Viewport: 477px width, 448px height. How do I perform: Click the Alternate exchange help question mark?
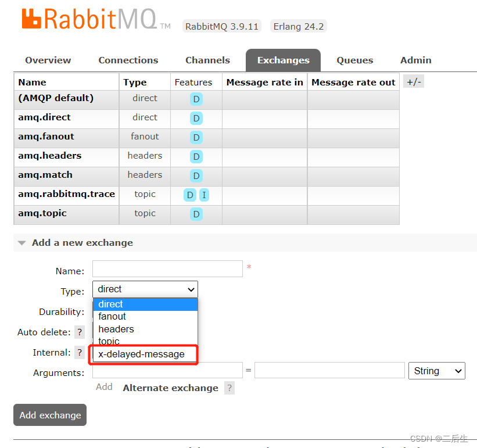pos(229,388)
